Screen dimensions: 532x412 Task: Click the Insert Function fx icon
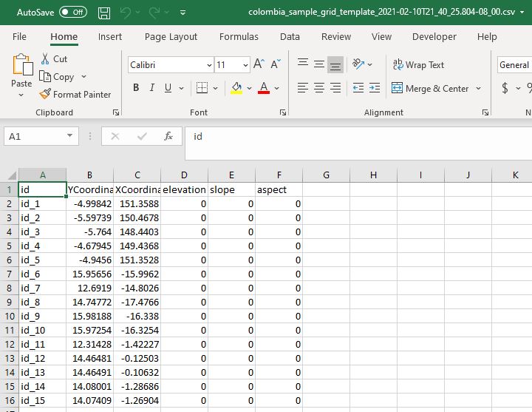point(168,136)
